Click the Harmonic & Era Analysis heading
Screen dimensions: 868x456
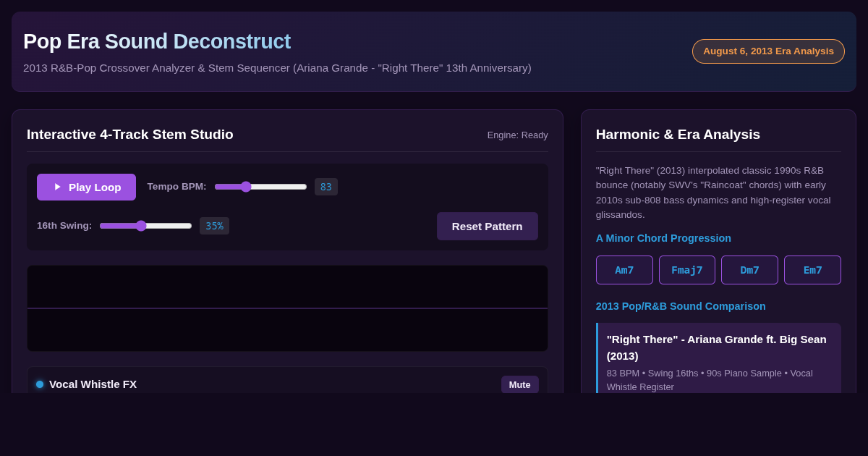[678, 135]
